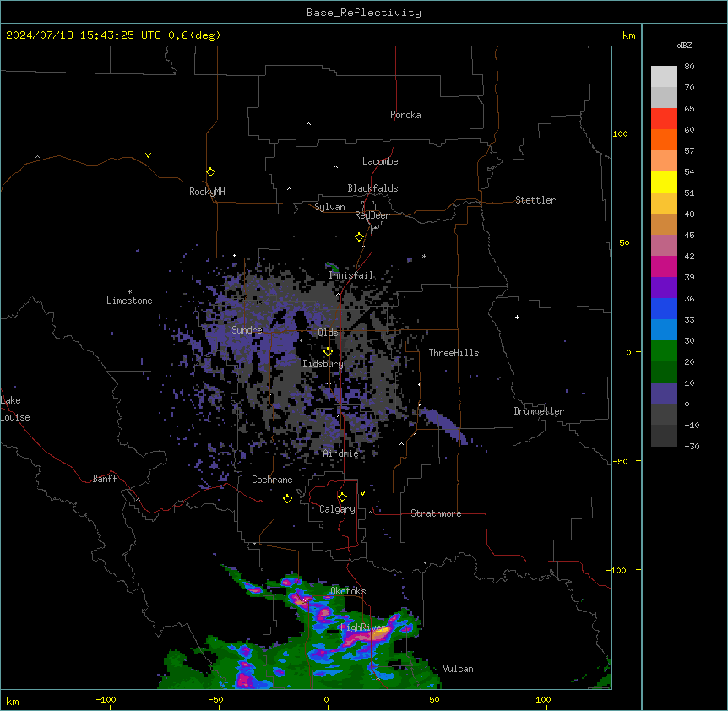This screenshot has height=711, width=728.
Task: Click the yellow diamond marker above RockyMH
Action: point(211,172)
